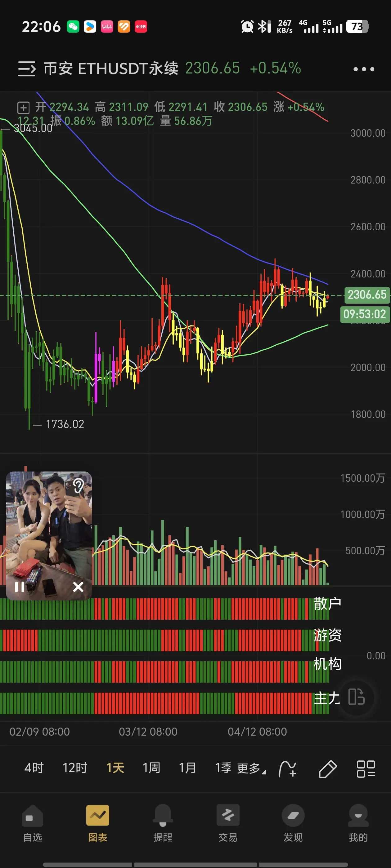Go to 发现 discover tab
Viewport: 391px width, 868px height.
[293, 823]
